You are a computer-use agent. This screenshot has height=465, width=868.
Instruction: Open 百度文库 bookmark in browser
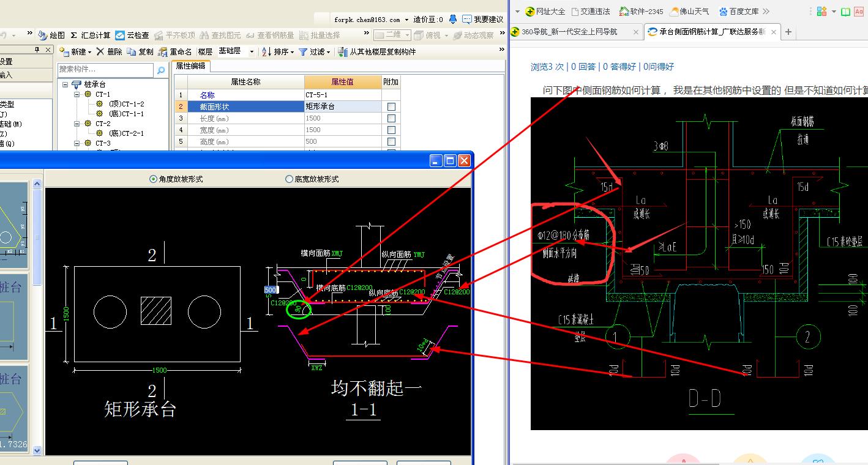click(x=738, y=12)
